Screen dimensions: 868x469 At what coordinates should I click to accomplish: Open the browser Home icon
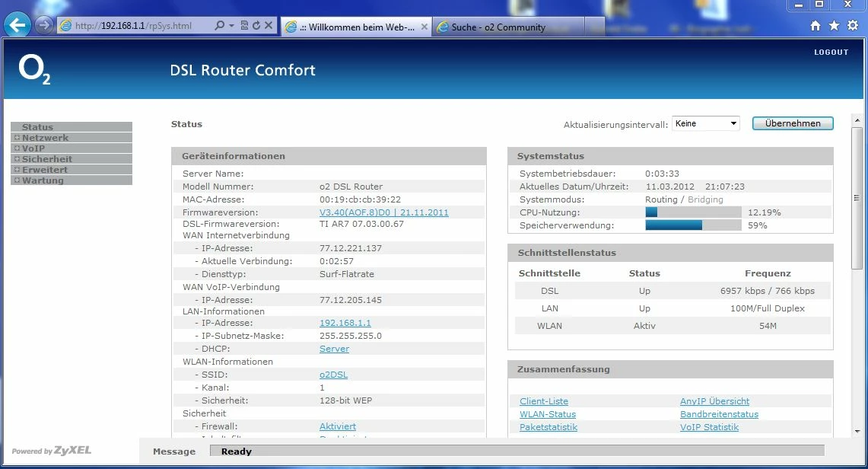pyautogui.click(x=816, y=25)
